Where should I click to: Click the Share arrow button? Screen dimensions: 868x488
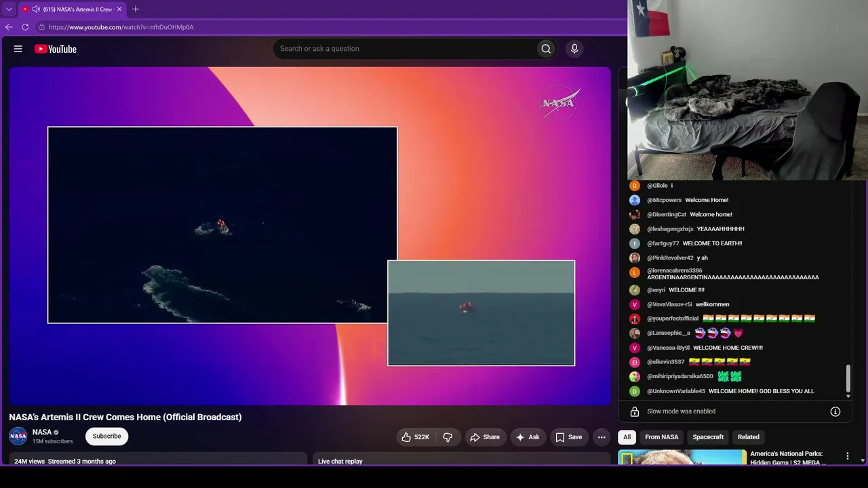coord(485,437)
